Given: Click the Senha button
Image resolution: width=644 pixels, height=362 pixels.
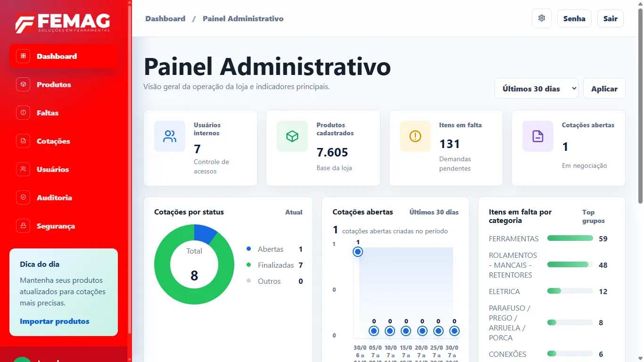Looking at the screenshot, I should [574, 18].
